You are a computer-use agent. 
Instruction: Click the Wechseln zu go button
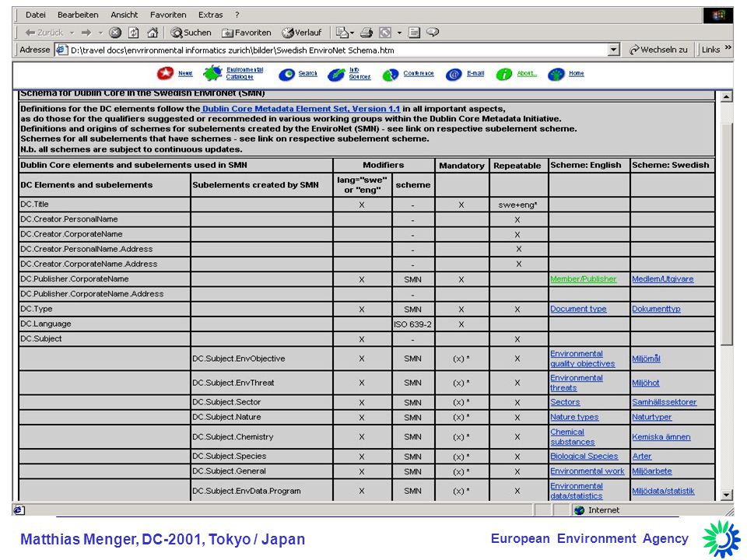pos(658,50)
